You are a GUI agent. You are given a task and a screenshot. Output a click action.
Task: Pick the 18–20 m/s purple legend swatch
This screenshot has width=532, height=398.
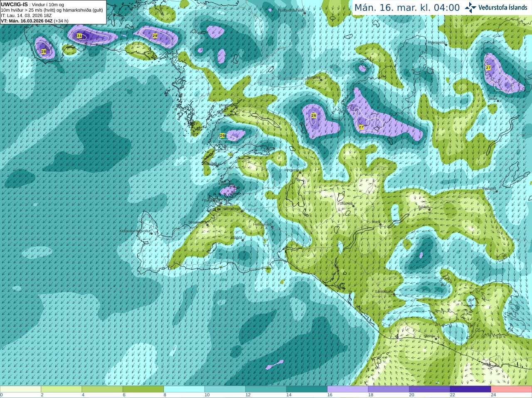[x=389, y=389]
